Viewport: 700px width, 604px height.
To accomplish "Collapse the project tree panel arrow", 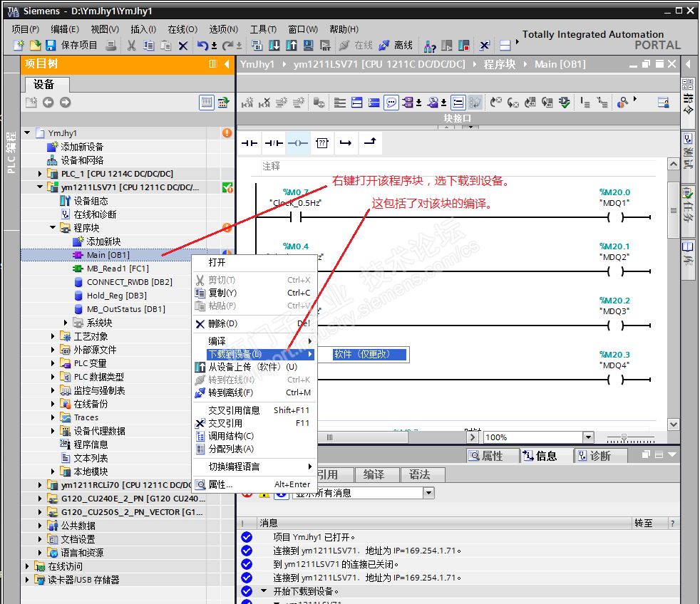I will point(227,64).
